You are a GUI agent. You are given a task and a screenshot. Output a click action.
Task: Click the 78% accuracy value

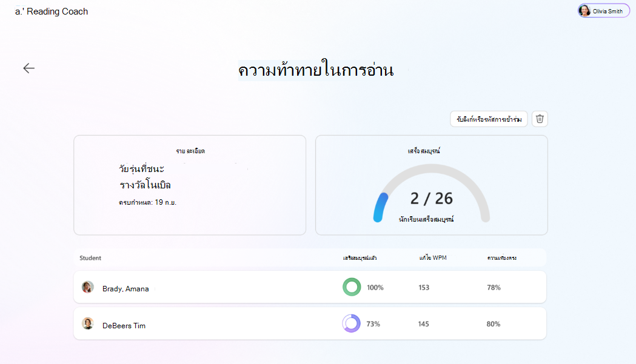click(x=494, y=288)
